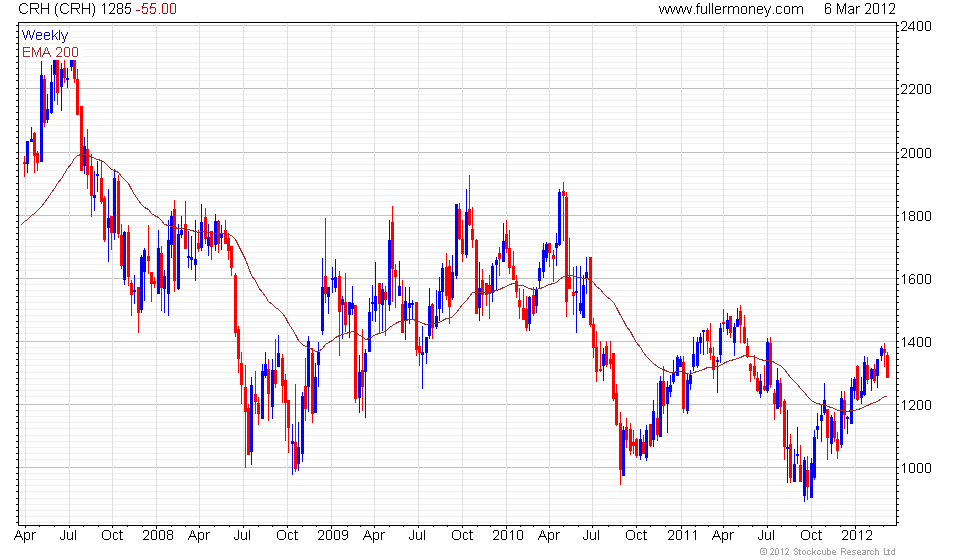Viewport: 980px width, 560px height.
Task: Click the 2000 price axis label
Action: [x=916, y=153]
